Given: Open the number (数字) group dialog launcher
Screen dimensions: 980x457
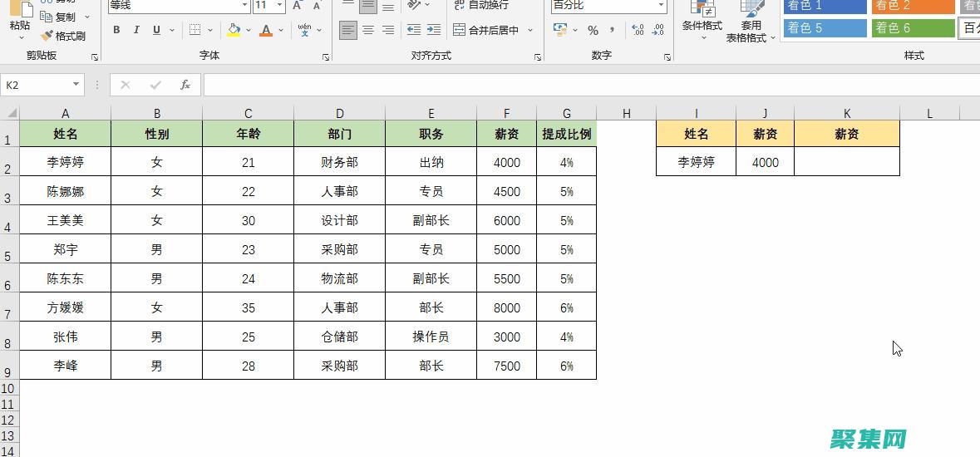Looking at the screenshot, I should [667, 57].
